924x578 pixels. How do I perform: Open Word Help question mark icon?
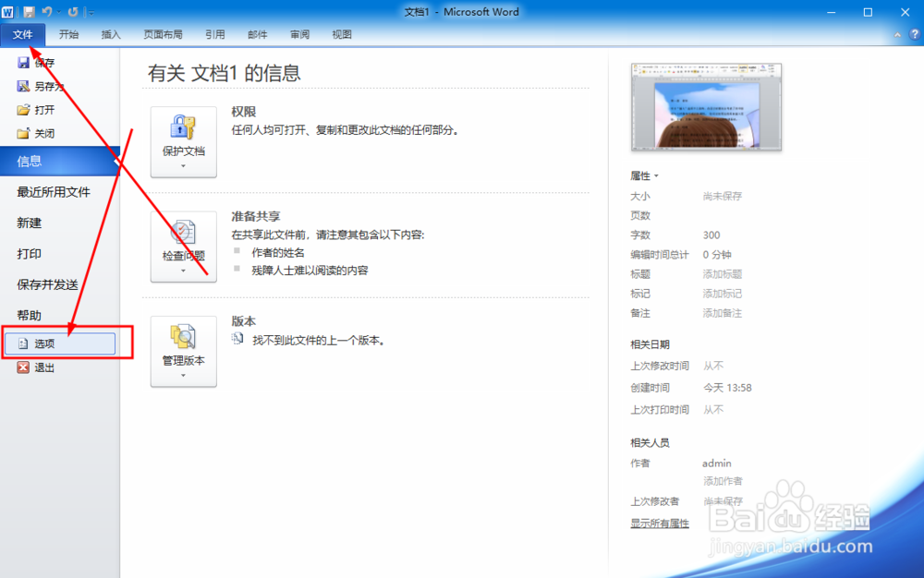(x=915, y=35)
